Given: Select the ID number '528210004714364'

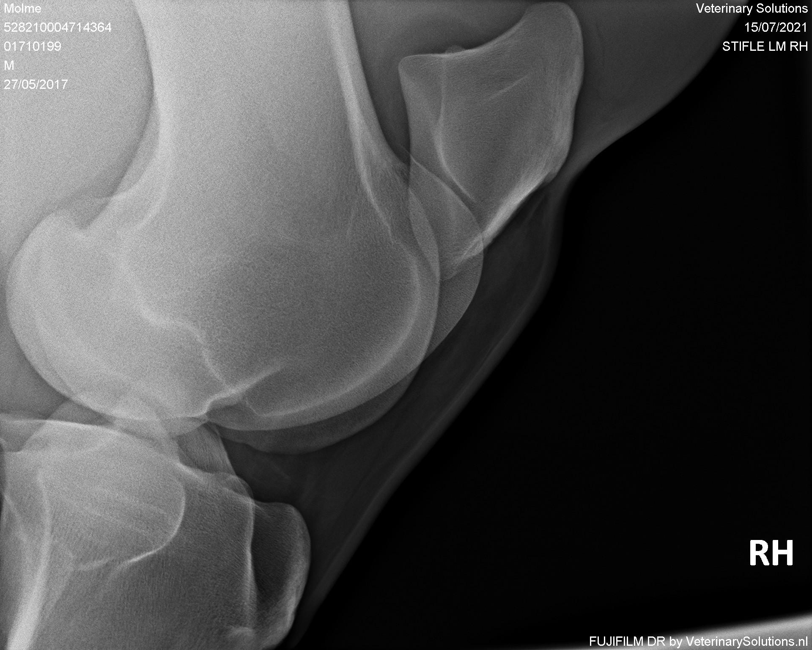Looking at the screenshot, I should click(58, 28).
